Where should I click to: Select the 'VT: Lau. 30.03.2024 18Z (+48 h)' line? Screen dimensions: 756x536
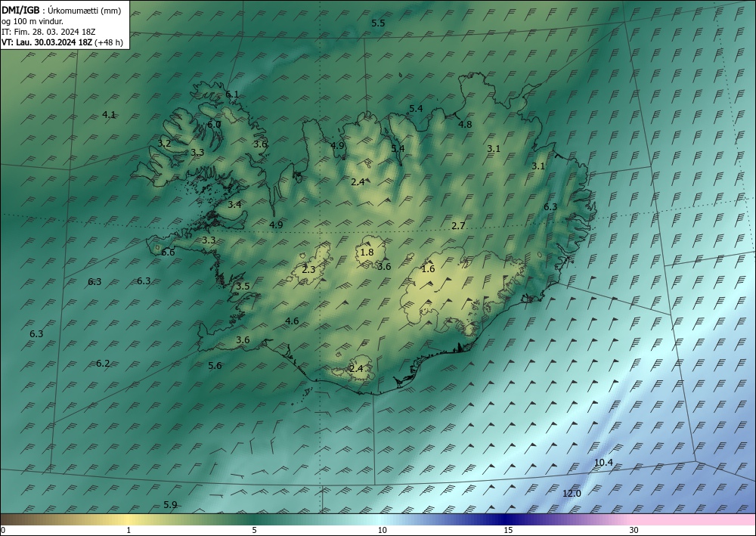click(x=62, y=42)
